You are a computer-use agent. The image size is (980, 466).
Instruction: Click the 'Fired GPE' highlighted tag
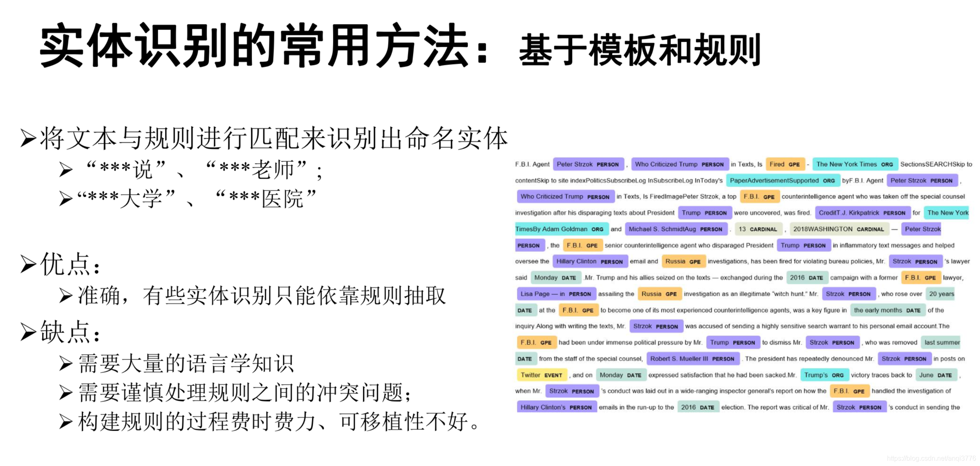click(786, 164)
